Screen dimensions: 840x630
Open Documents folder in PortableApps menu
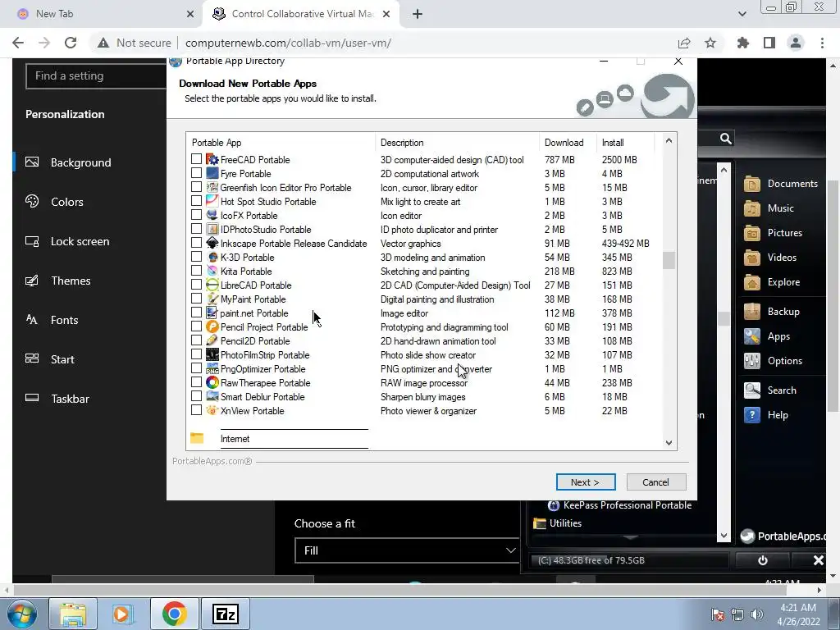coord(781,183)
